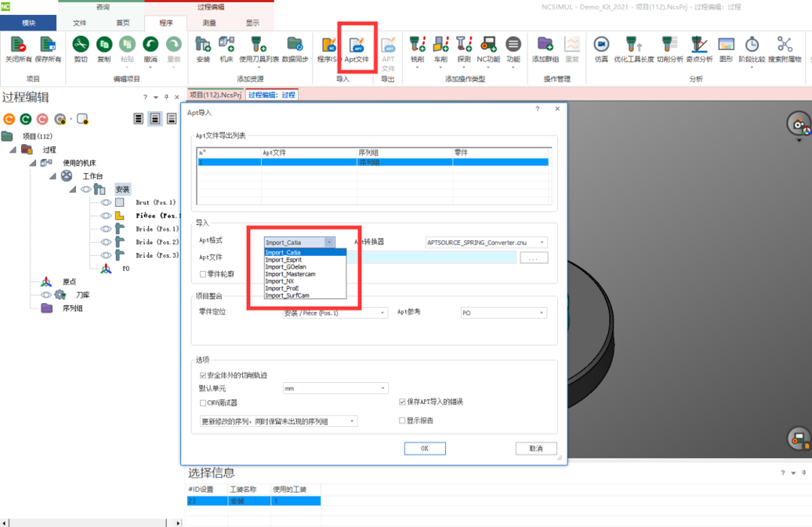The width and height of the screenshot is (812, 527).
Task: Toggle visibility eye for Bride (Pos.3)
Action: pyautogui.click(x=106, y=255)
